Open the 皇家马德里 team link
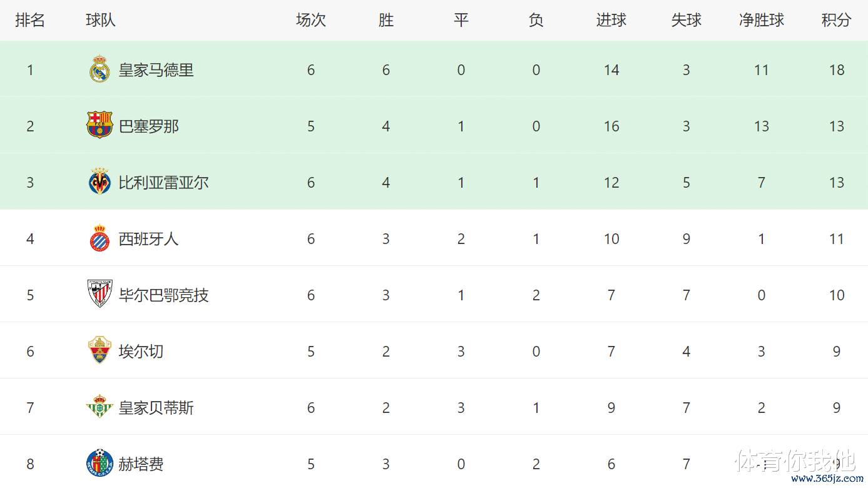 (x=156, y=70)
